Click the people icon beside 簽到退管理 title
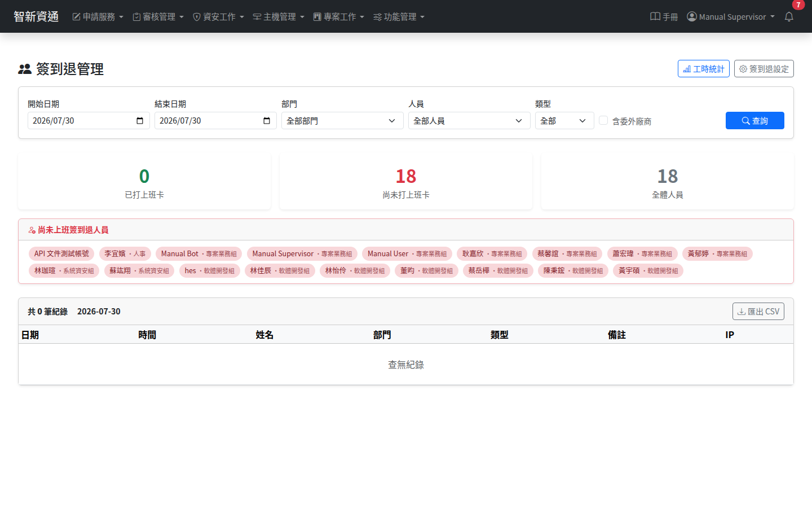The image size is (812, 508). (x=25, y=69)
